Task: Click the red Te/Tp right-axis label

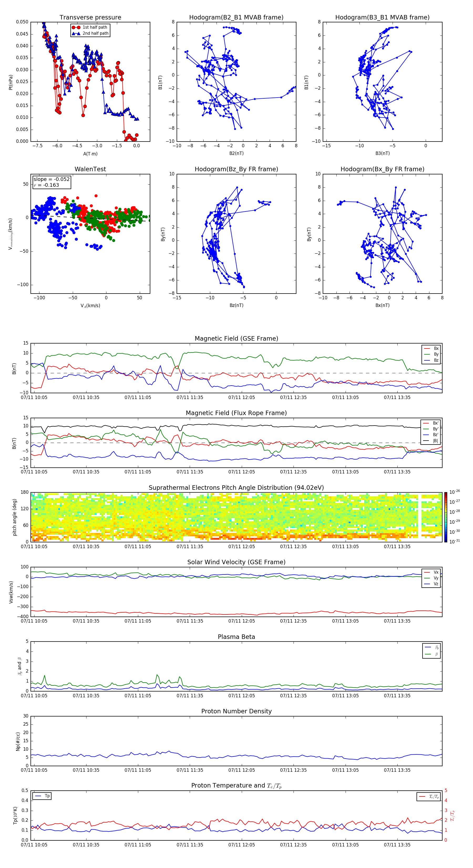Action: (452, 815)
